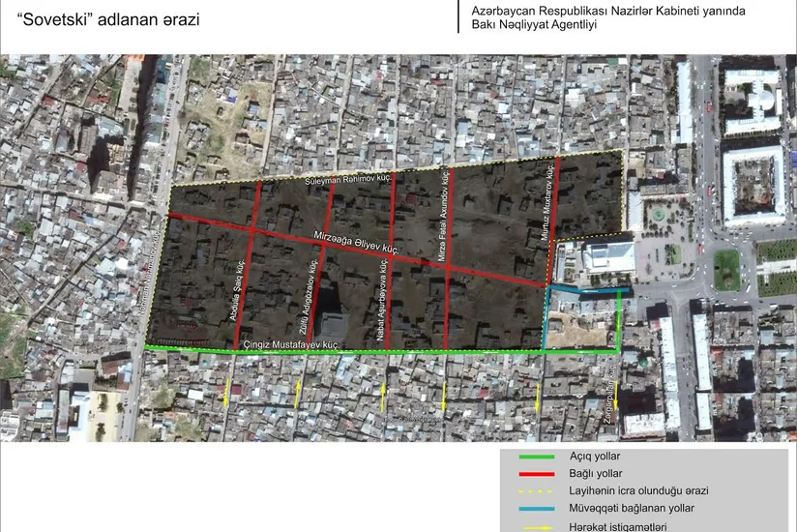797x532 pixels.
Task: Click the Mirzə Fətəli Axundov küç. label
Action: (x=444, y=214)
